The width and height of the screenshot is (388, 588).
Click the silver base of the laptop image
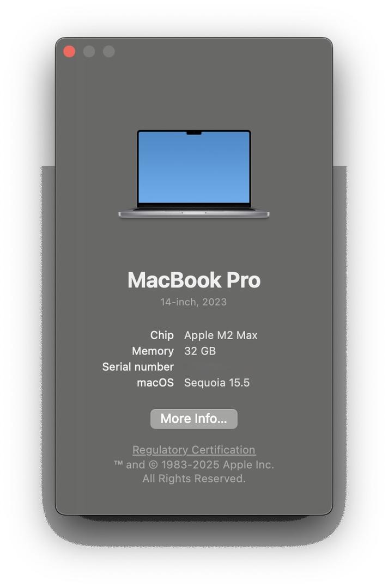coord(194,214)
